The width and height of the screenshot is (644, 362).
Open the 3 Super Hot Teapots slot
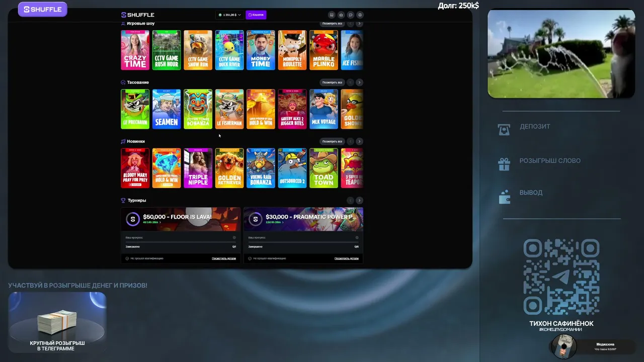tap(352, 168)
